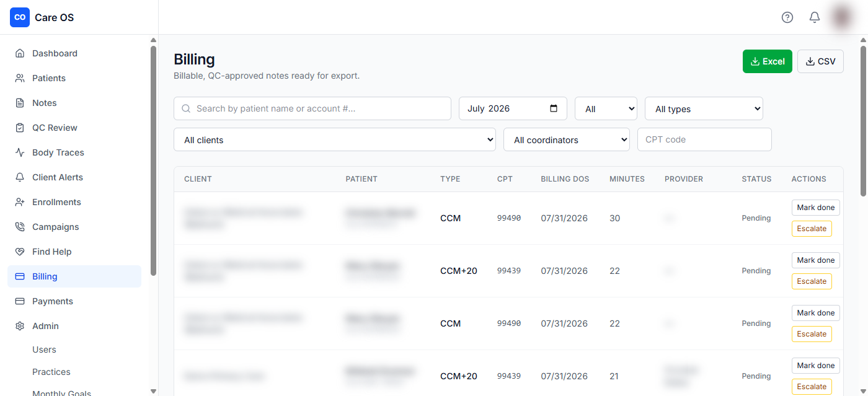The image size is (868, 396).
Task: Click the QC Review clipboard icon
Action: (20, 128)
